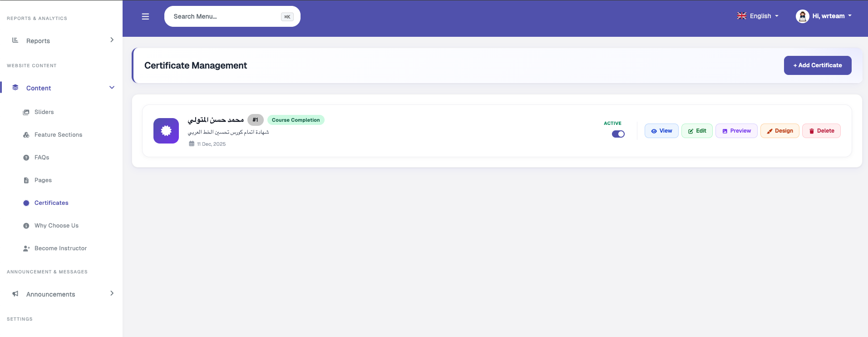The width and height of the screenshot is (868, 337).
Task: Toggle the hamburger menu icon
Action: point(145,16)
